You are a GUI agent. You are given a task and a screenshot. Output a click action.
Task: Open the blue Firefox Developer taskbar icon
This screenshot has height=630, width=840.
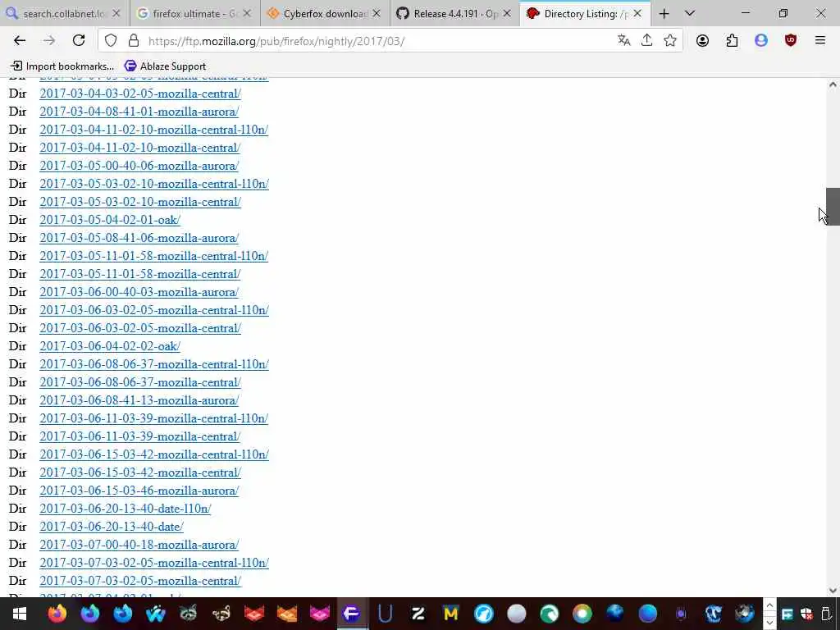(123, 614)
